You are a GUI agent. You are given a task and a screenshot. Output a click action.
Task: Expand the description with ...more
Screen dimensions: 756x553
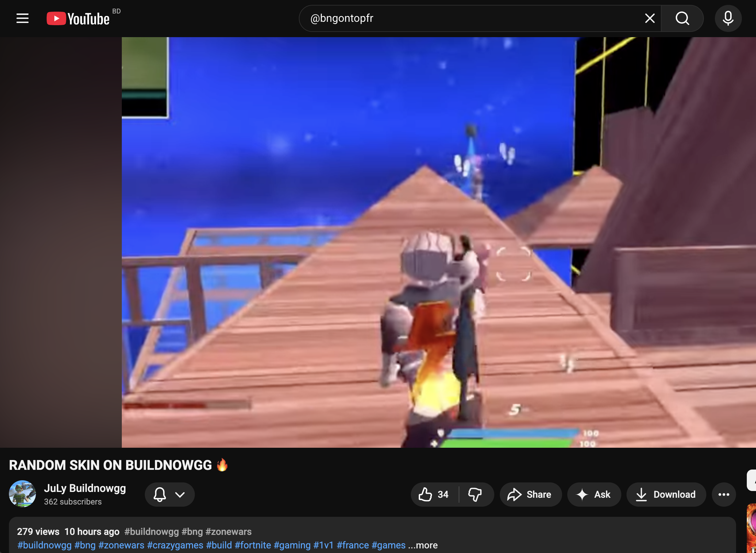423,545
